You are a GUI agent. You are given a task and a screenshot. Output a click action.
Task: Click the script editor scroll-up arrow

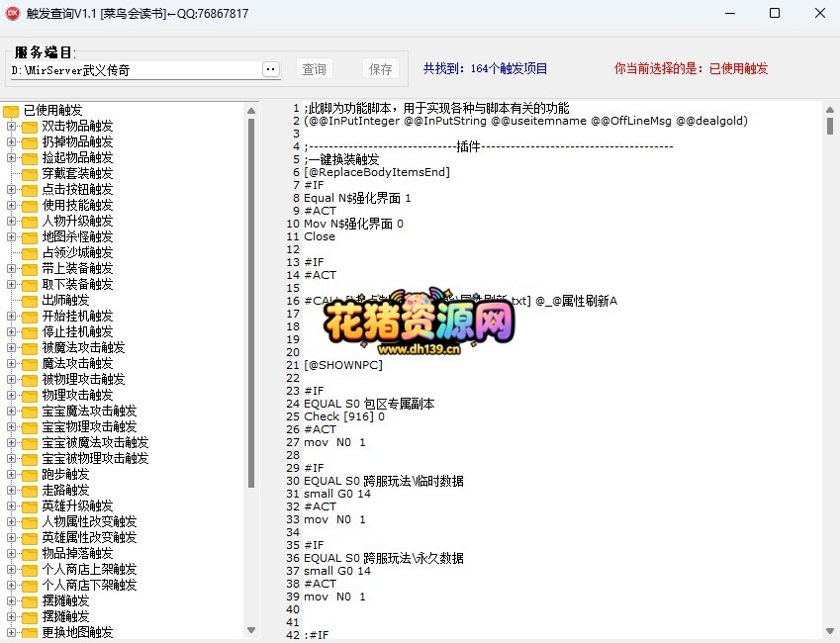pos(830,109)
